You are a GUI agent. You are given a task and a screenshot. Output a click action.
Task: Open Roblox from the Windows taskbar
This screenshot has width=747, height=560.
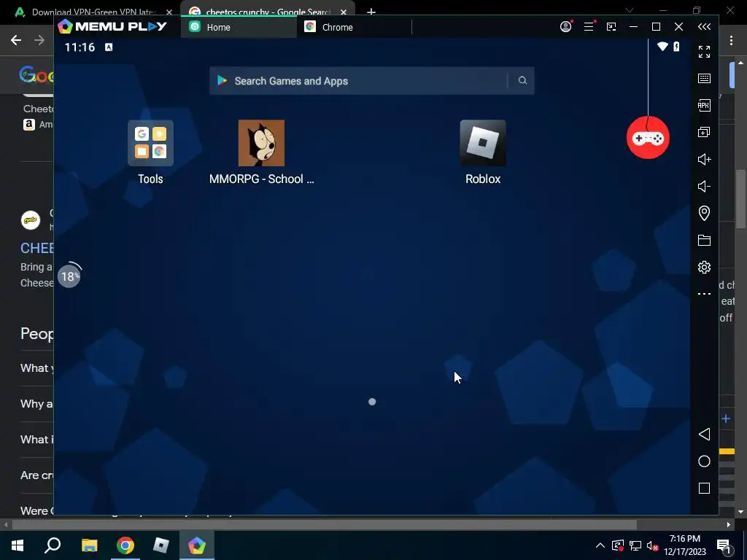161,545
